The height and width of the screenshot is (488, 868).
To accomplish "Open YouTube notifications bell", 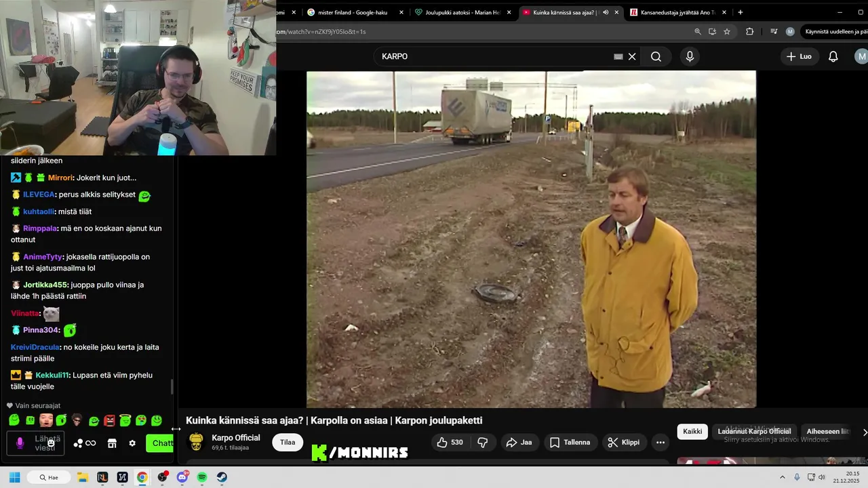I will (x=833, y=56).
